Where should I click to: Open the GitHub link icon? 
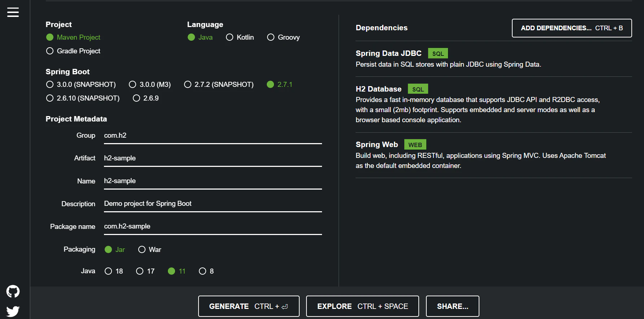13,291
